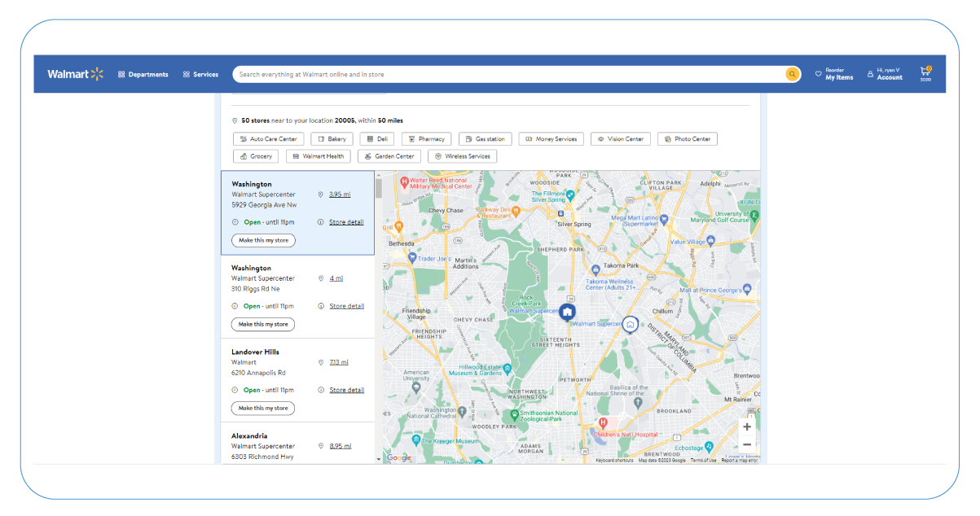This screenshot has height=516, width=980.
Task: Click Mega Mart Latino Supermarket marker
Action: tap(664, 219)
